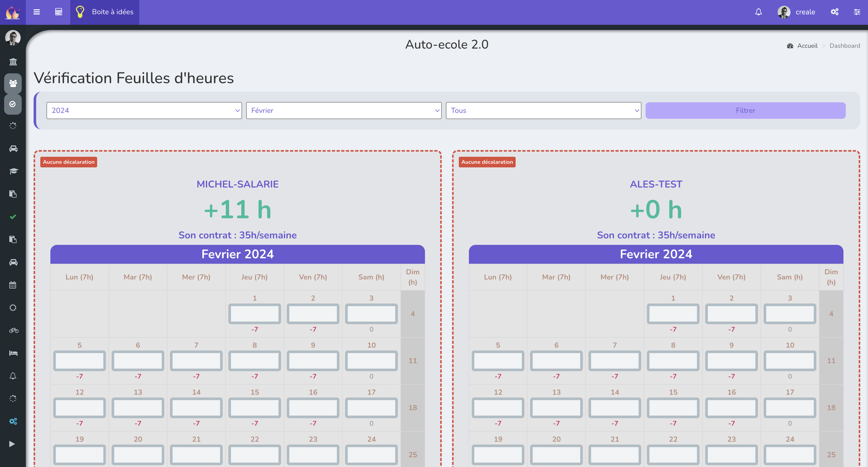Click MICHEL-SALARIE's hours field for day 21
Viewport: 868px width, 467px height.
click(x=196, y=455)
